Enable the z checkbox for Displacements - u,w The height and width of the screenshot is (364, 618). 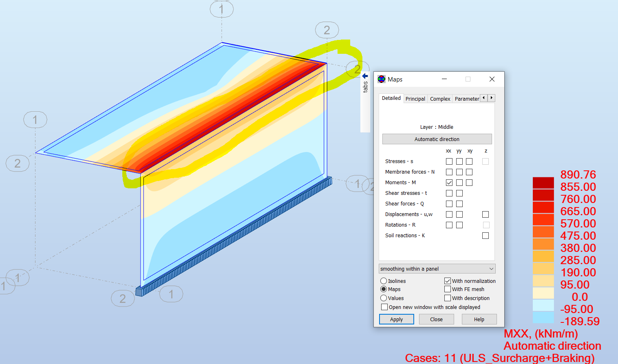coord(485,214)
